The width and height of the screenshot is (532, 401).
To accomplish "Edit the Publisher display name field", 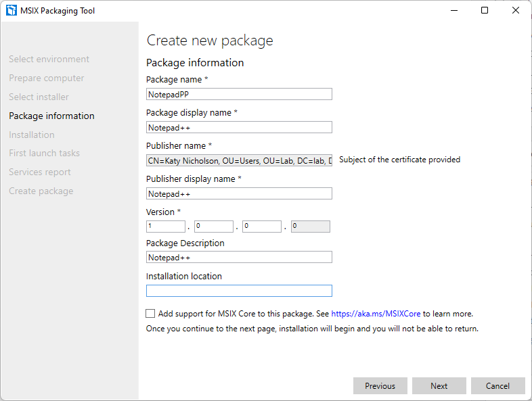I will click(x=239, y=193).
